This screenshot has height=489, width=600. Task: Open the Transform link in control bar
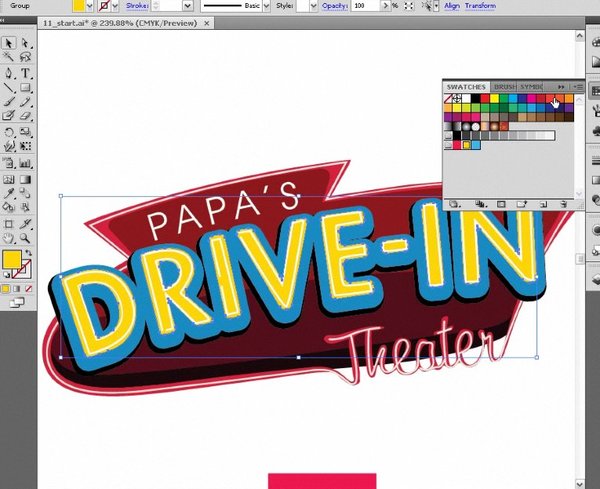481,6
